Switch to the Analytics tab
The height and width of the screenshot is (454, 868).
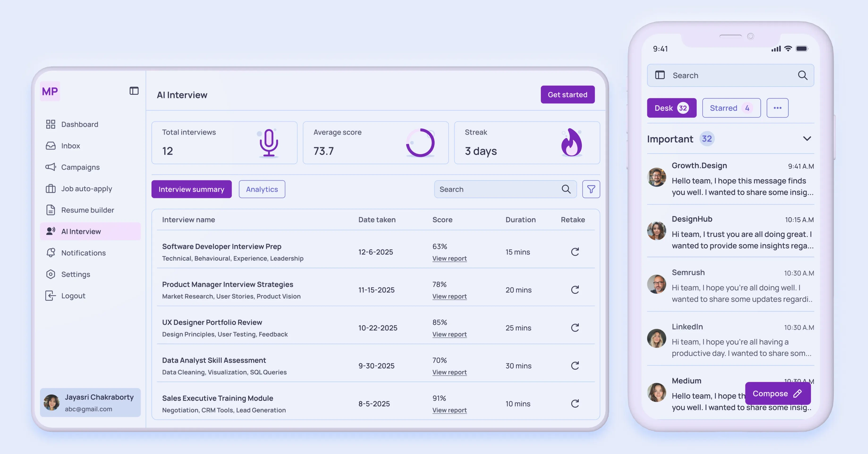(262, 189)
